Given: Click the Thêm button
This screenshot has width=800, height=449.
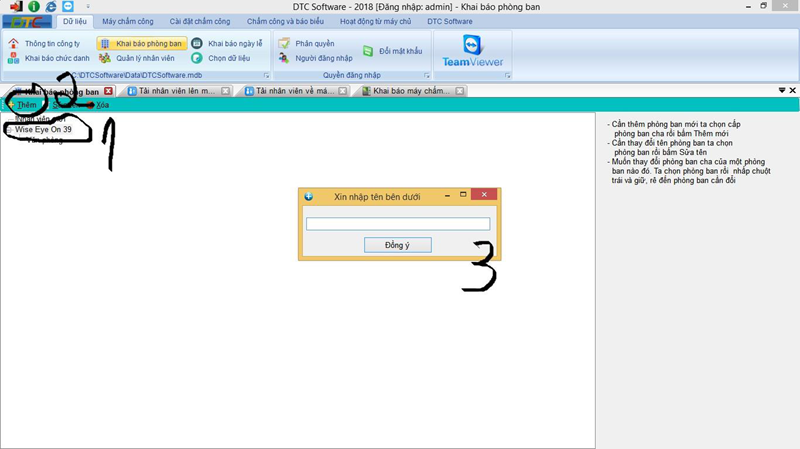Looking at the screenshot, I should coord(26,105).
